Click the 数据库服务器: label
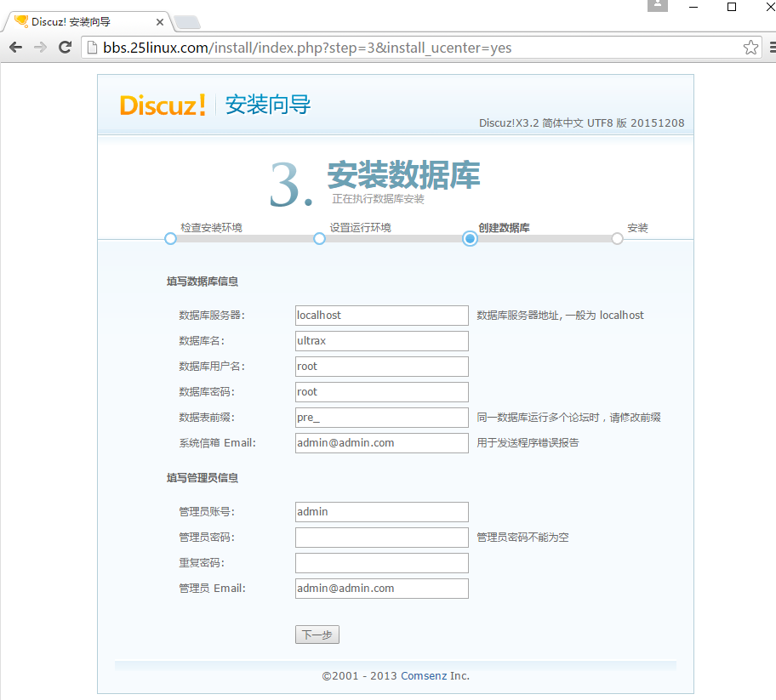The height and width of the screenshot is (700, 776). pyautogui.click(x=212, y=316)
